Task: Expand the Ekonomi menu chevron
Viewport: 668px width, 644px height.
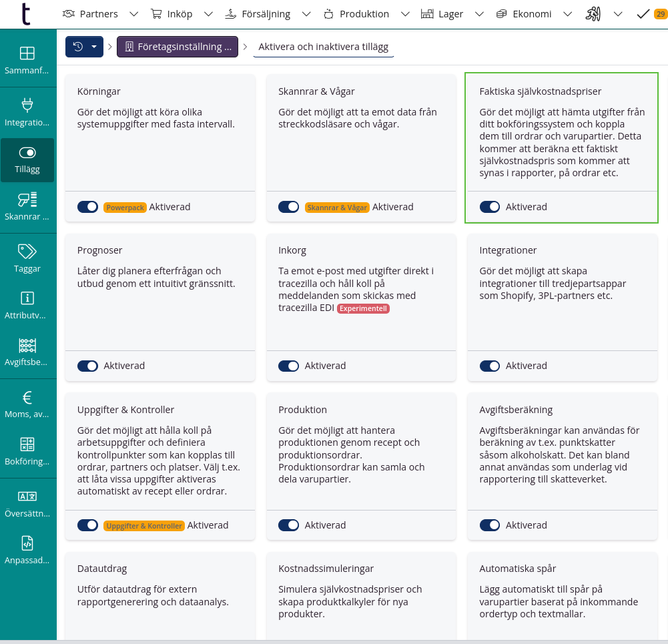Action: pos(567,14)
